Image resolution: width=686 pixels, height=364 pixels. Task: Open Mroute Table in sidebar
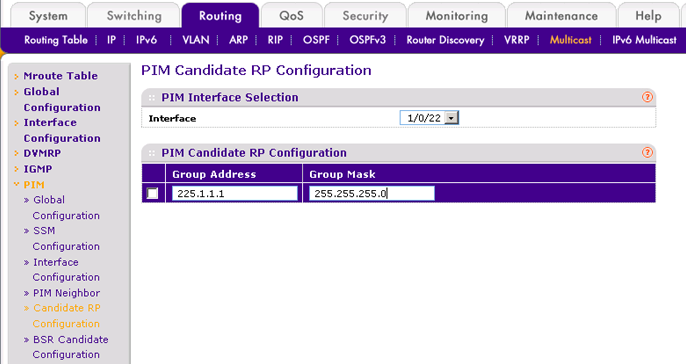[60, 76]
